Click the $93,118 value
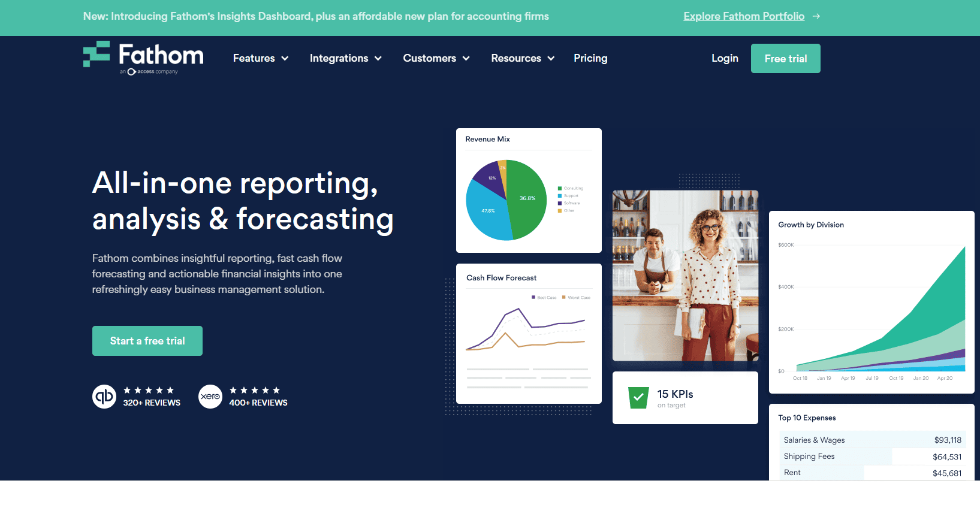 [x=948, y=440]
